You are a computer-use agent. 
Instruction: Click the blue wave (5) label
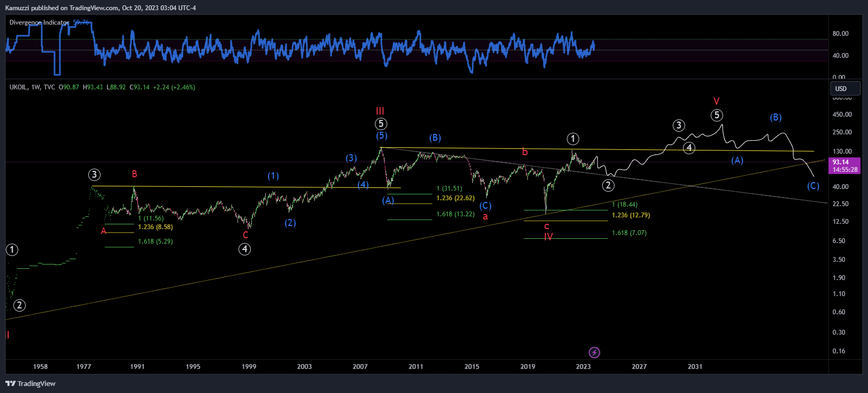[x=381, y=135]
